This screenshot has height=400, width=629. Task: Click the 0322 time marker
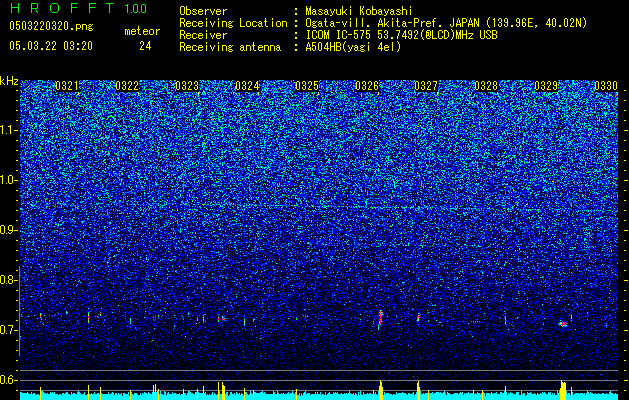(127, 86)
